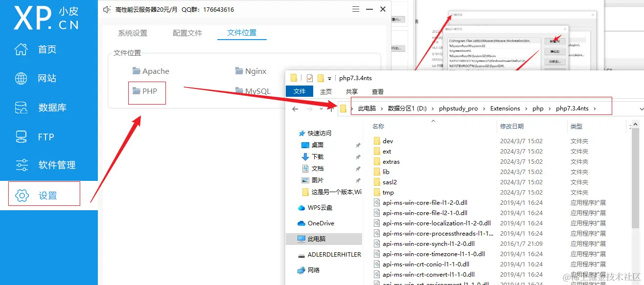
Task: Open the Nginx folder location
Action: click(251, 71)
